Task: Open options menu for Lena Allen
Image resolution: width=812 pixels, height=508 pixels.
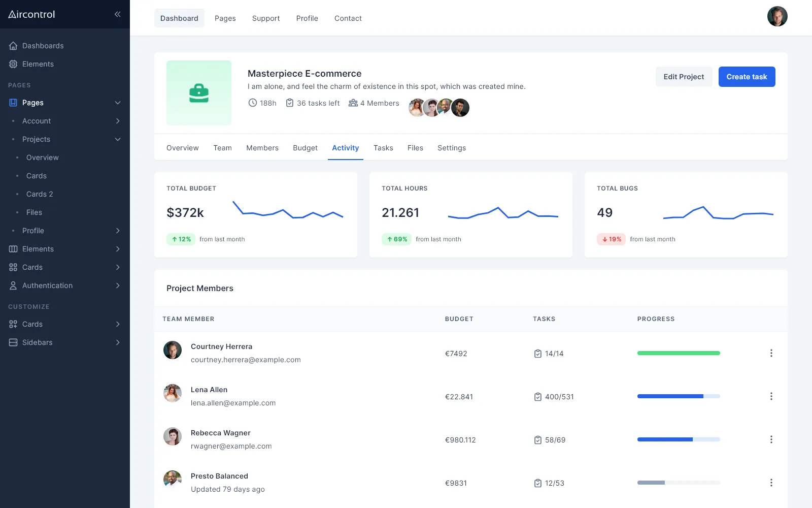Action: click(771, 396)
